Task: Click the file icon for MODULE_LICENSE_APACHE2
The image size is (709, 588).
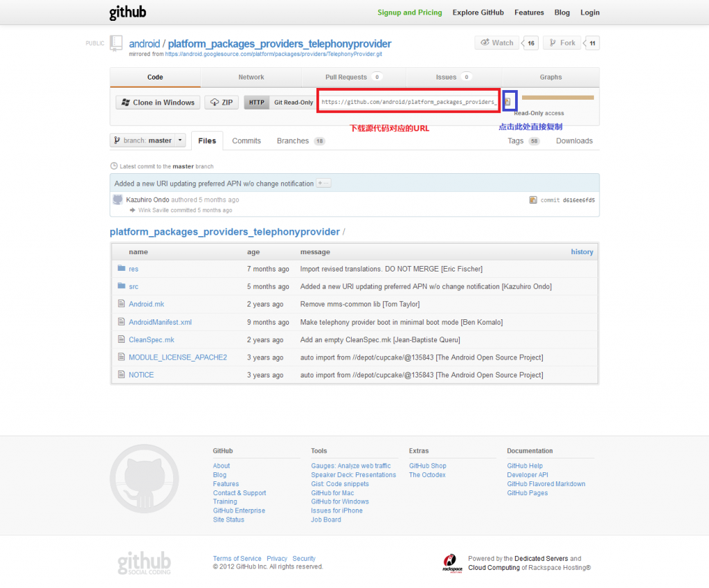Action: [121, 357]
